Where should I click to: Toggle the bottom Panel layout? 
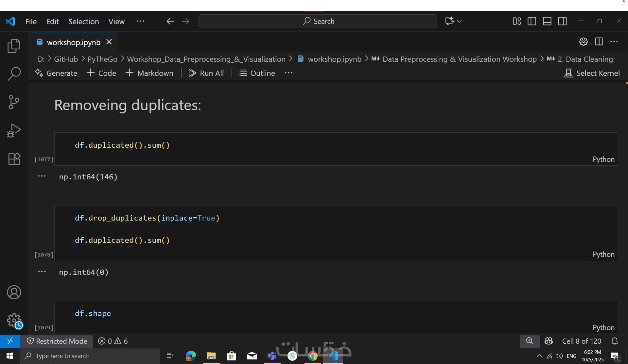(547, 21)
